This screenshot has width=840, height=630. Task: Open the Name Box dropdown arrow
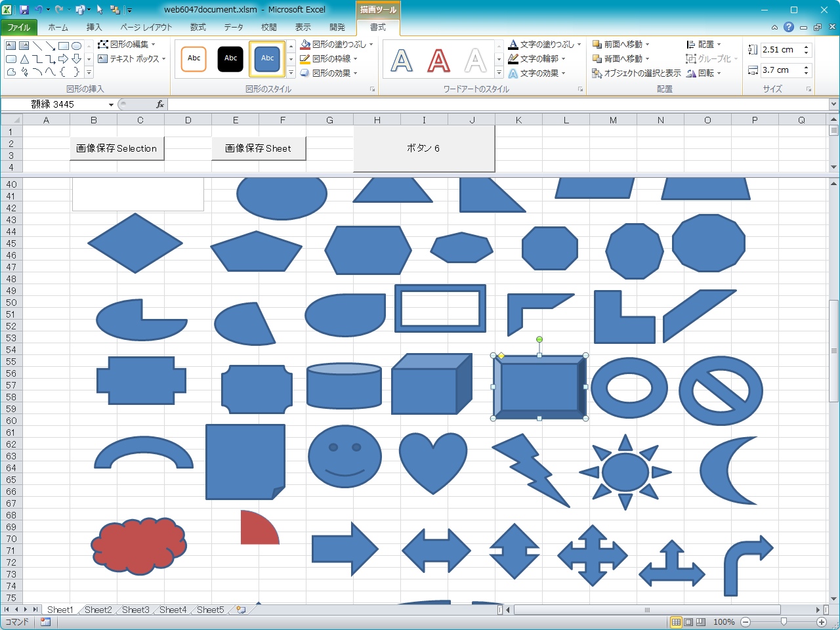coord(111,104)
